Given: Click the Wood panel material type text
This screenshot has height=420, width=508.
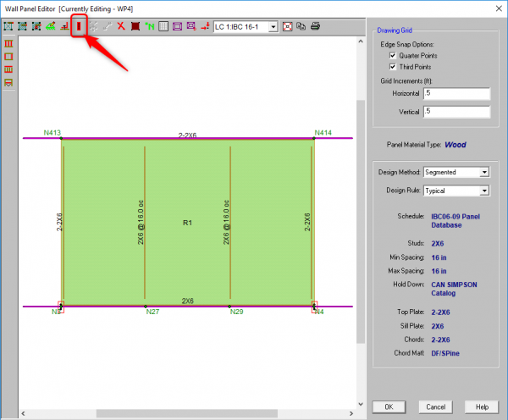Looking at the screenshot, I should tap(456, 145).
